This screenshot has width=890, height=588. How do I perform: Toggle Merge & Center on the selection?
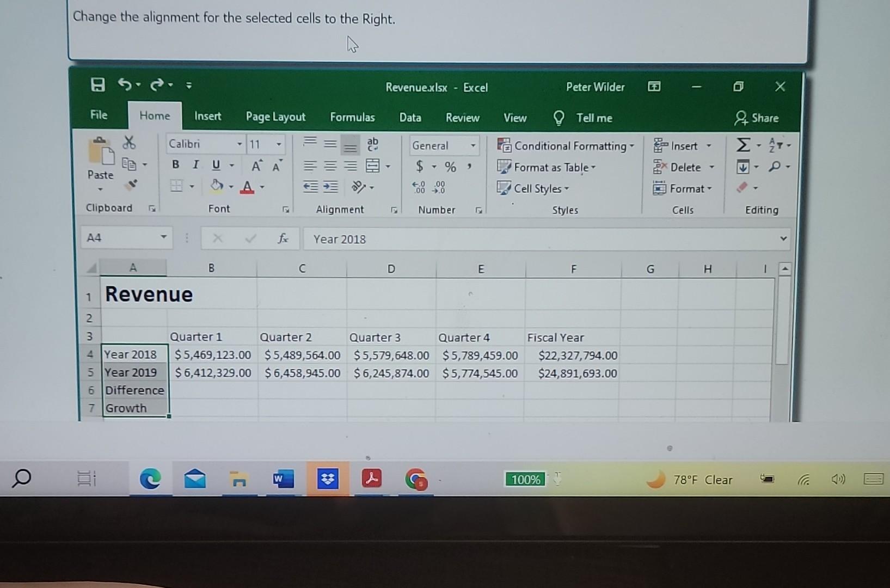(x=373, y=166)
